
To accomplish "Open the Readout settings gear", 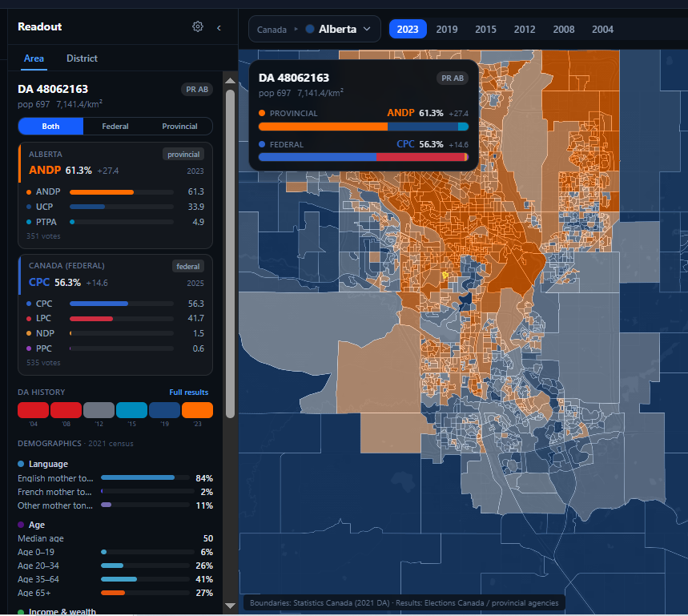I will tap(198, 26).
